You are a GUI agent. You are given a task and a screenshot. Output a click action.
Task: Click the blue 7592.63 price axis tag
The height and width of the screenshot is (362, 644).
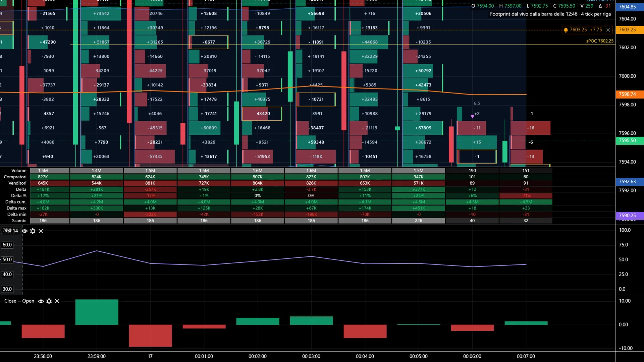(x=630, y=182)
